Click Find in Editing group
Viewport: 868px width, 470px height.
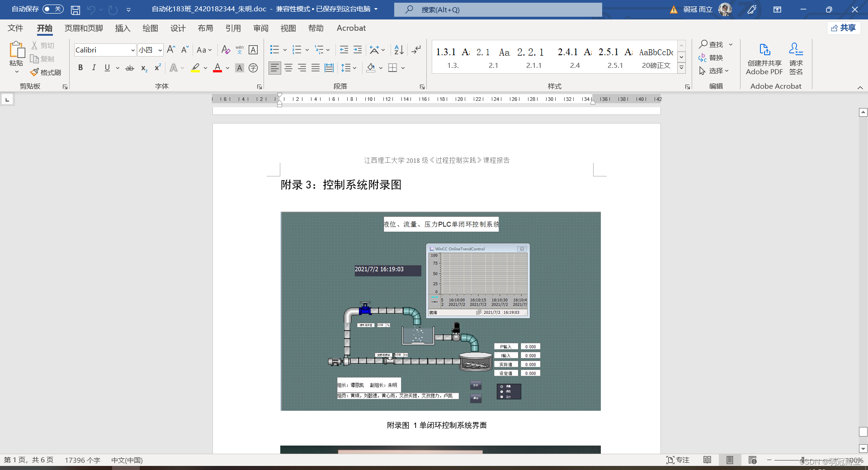[712, 44]
